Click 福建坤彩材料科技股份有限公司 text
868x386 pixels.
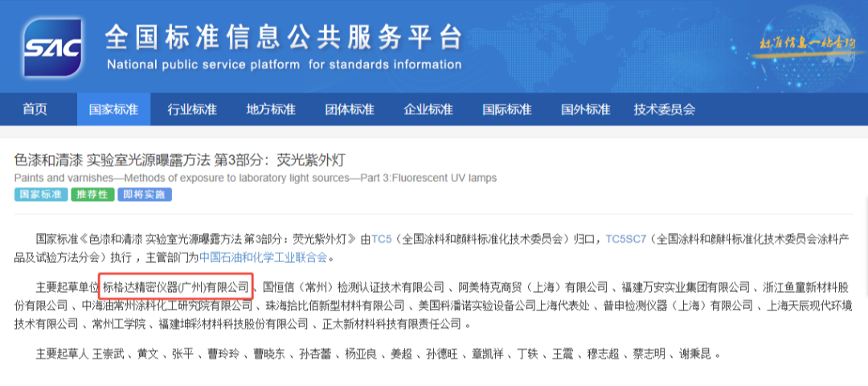pos(232,323)
